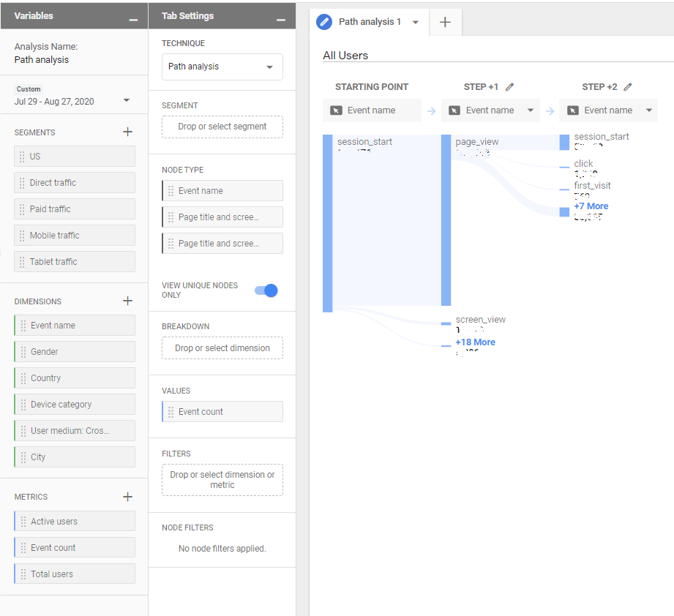Open the Technique dropdown showing Path analysis
Screen dimensions: 674x616
[x=222, y=67]
